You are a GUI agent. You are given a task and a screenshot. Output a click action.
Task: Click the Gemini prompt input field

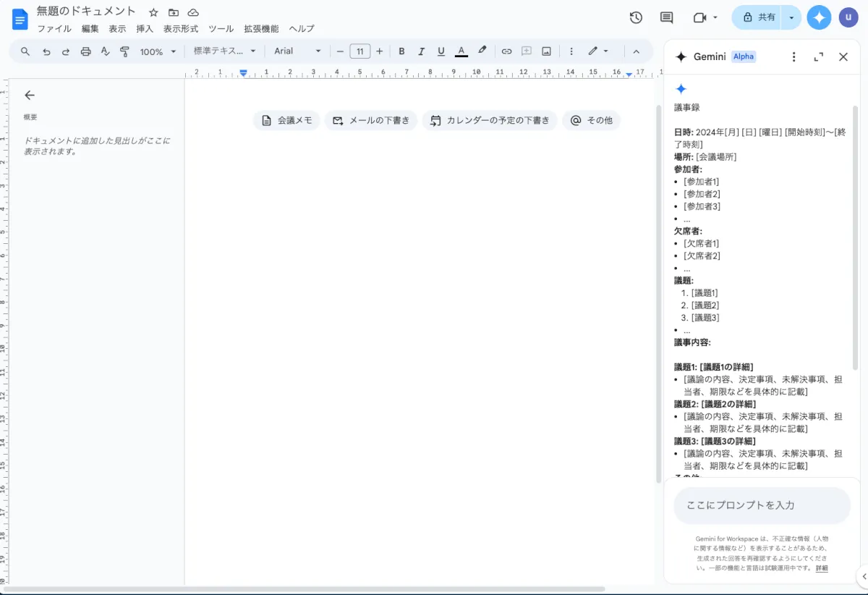pos(762,505)
